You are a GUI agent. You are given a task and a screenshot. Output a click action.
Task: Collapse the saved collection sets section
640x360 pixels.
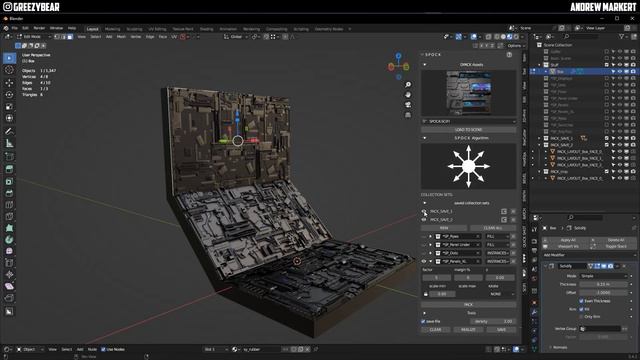425,203
